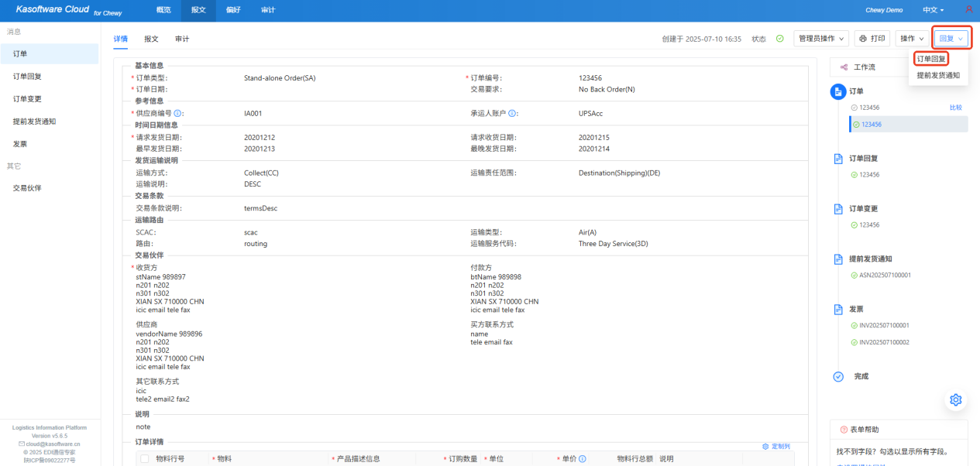980x466 pixels.
Task: Click the red help icon beside 表单帮助
Action: (x=844, y=430)
